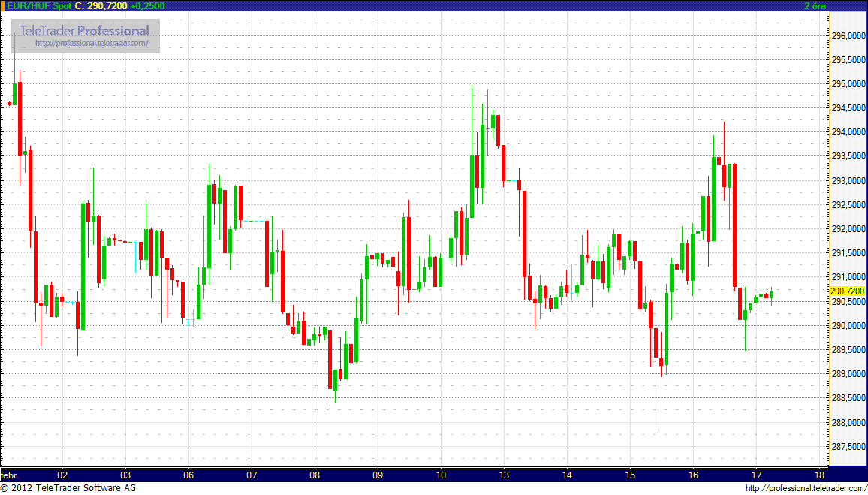Open the professional.teletrader.com footer link

(x=806, y=488)
